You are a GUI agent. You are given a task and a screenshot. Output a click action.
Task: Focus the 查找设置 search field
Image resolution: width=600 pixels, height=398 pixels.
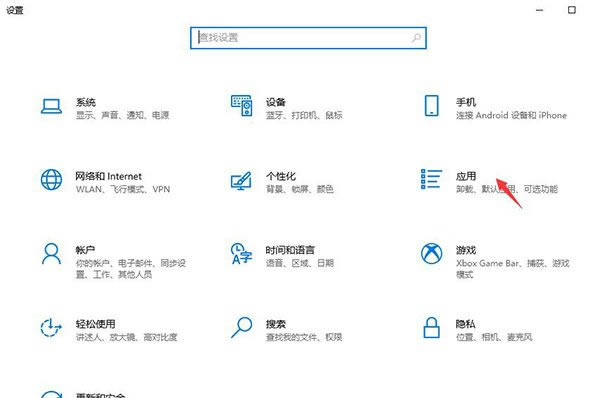308,38
